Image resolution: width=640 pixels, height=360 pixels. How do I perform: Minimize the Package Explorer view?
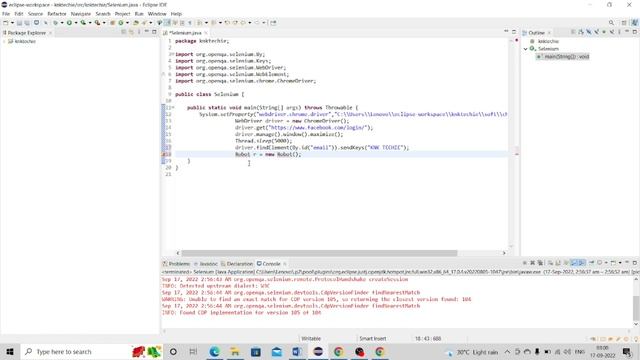coord(147,32)
